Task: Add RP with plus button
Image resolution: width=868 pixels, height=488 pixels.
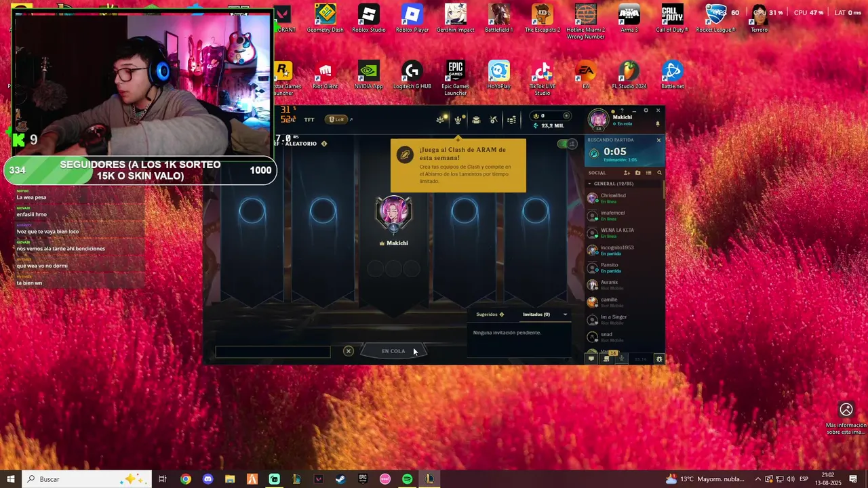Action: [x=567, y=116]
